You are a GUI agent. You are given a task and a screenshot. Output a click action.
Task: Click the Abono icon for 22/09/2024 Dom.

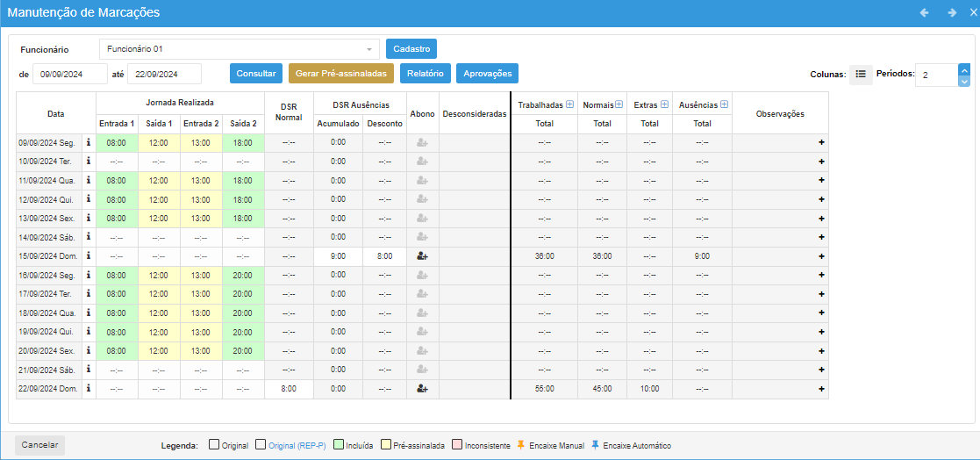click(422, 389)
